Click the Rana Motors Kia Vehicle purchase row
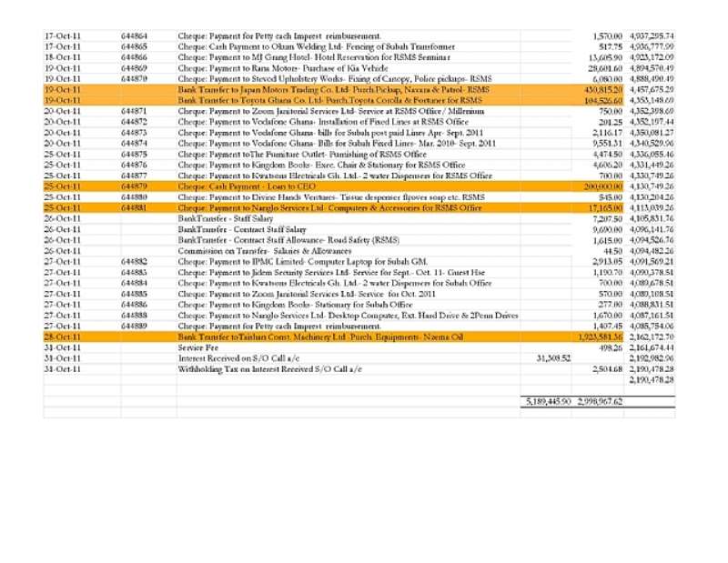 [x=282, y=68]
